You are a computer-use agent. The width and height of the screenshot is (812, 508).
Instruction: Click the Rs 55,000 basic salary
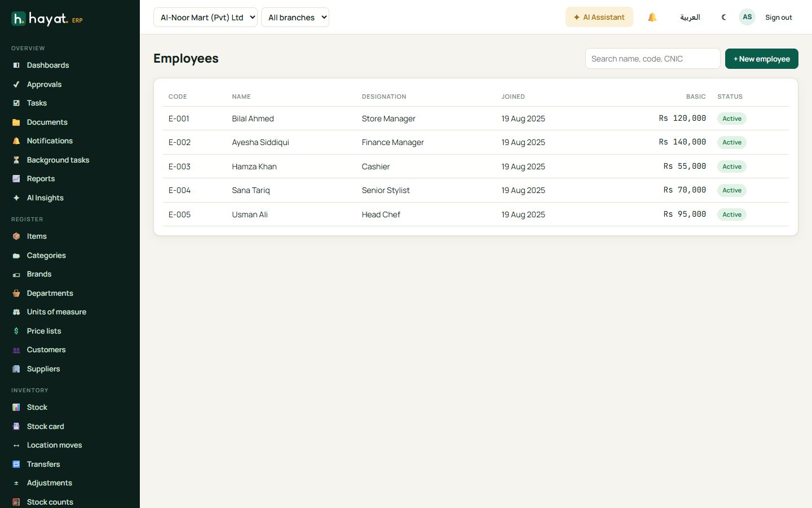[x=685, y=167]
